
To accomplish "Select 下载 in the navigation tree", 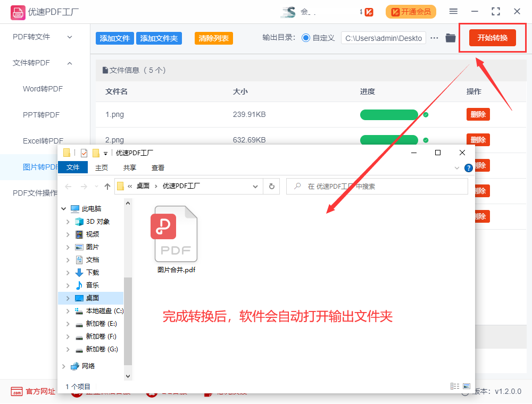I will [x=92, y=273].
